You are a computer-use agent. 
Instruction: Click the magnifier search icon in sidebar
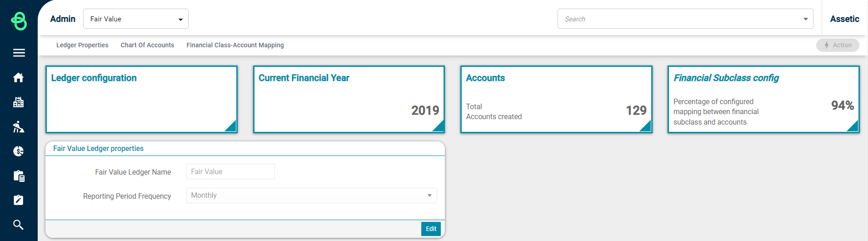(19, 225)
